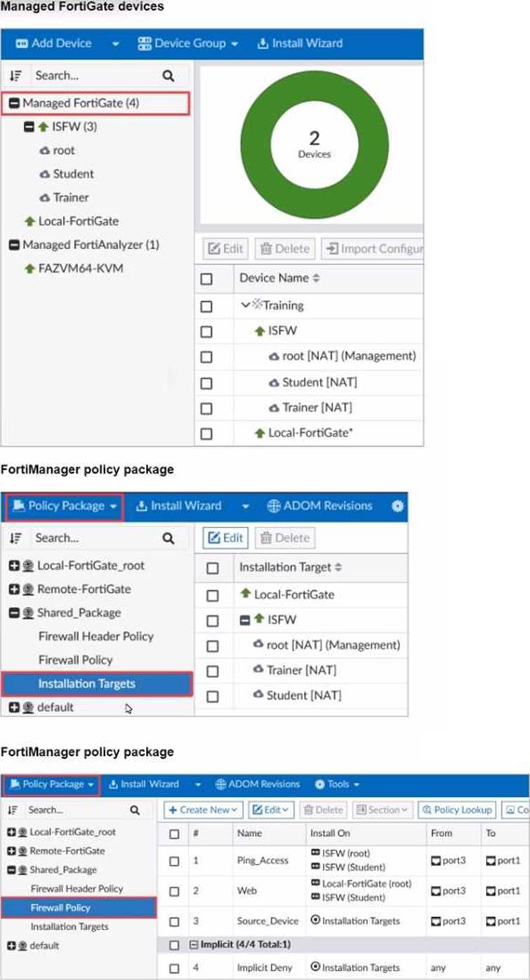Check the box beside root [NAT] (Management) under Training
Screen dimensions: 530x980
tap(206, 357)
